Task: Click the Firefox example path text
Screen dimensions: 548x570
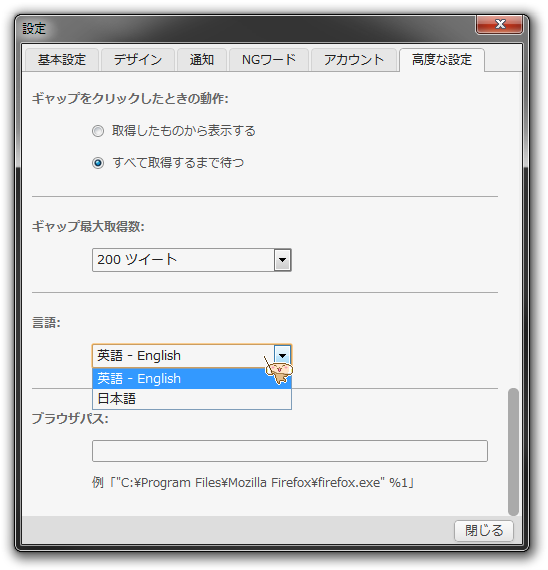Action: click(253, 483)
